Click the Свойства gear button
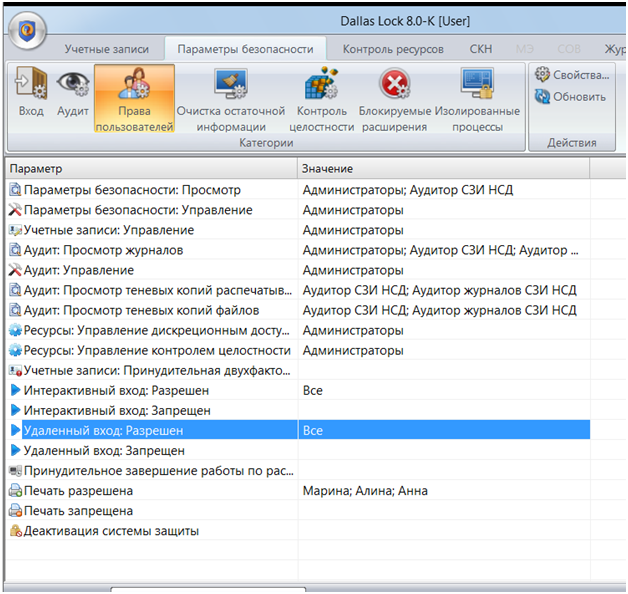 (x=572, y=75)
